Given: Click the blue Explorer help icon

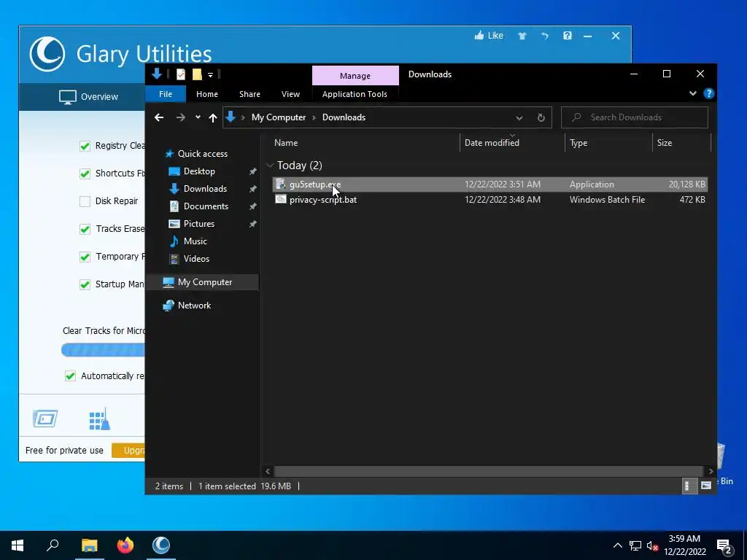Looking at the screenshot, I should (x=708, y=93).
